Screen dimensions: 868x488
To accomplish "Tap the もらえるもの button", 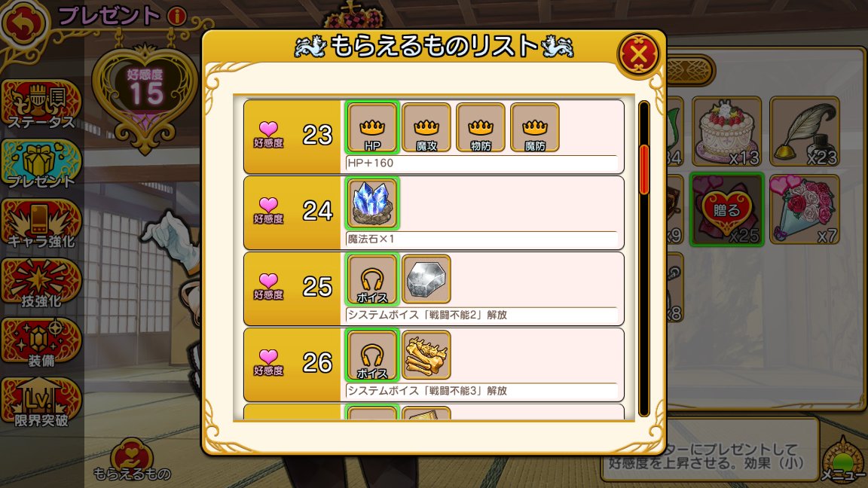I will pyautogui.click(x=132, y=460).
